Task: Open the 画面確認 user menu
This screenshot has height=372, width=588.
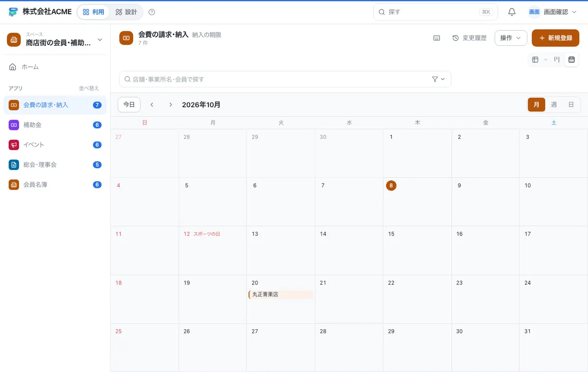Action: point(553,12)
